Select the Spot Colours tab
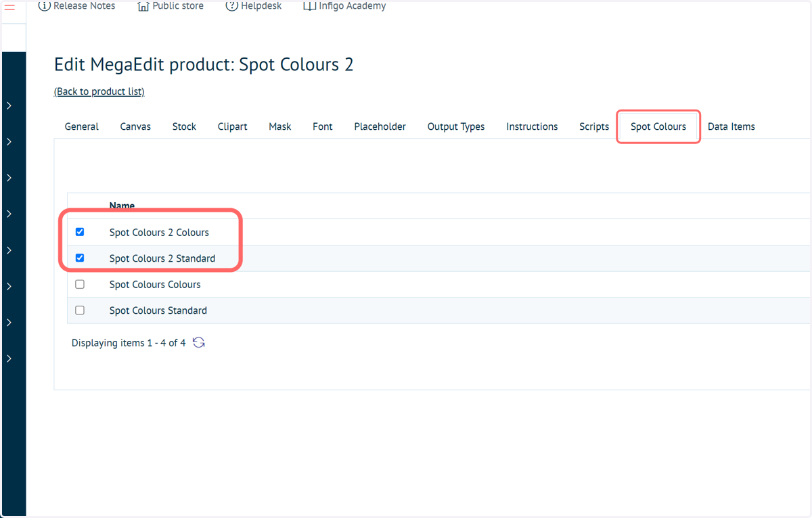This screenshot has width=812, height=518. coord(658,126)
